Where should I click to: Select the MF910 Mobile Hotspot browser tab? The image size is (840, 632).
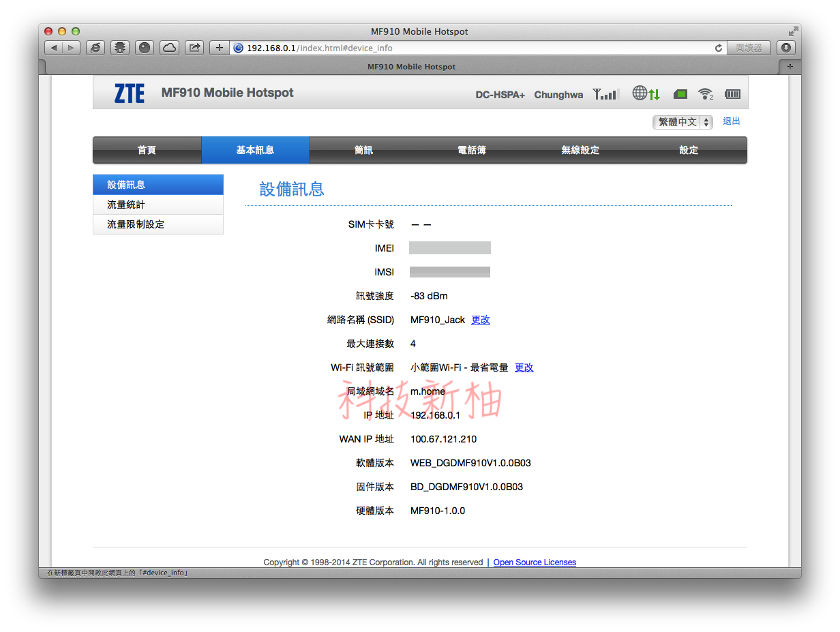pyautogui.click(x=411, y=67)
